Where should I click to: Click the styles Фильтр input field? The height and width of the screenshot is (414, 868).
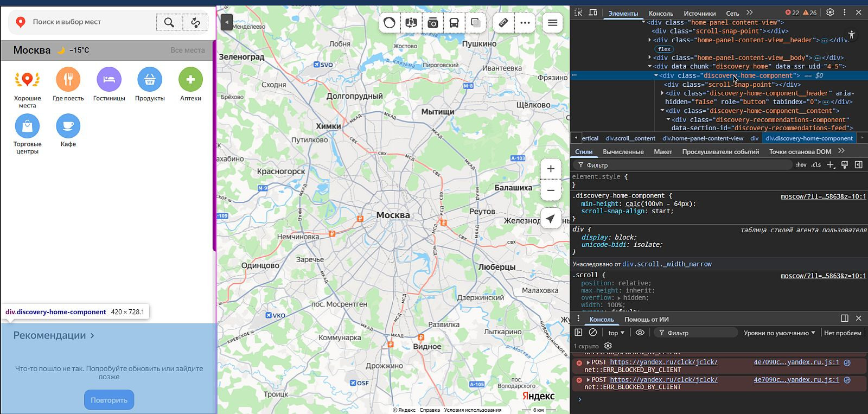point(684,165)
